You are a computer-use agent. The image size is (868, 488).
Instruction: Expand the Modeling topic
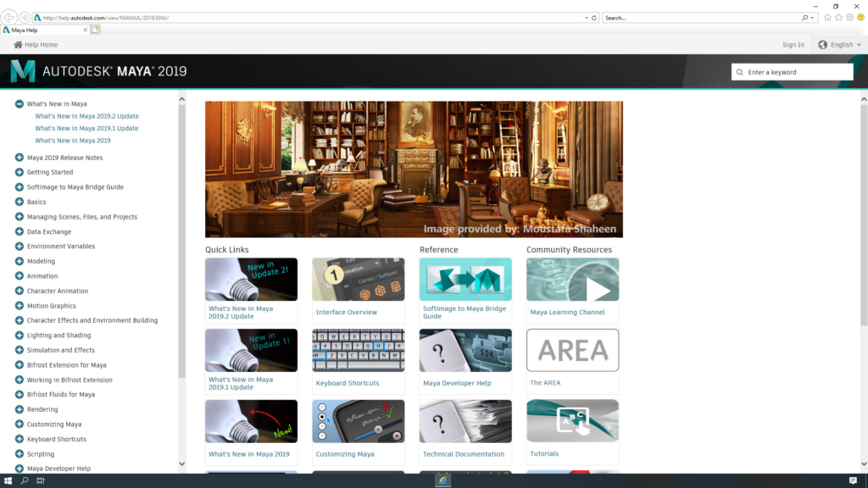(x=19, y=261)
